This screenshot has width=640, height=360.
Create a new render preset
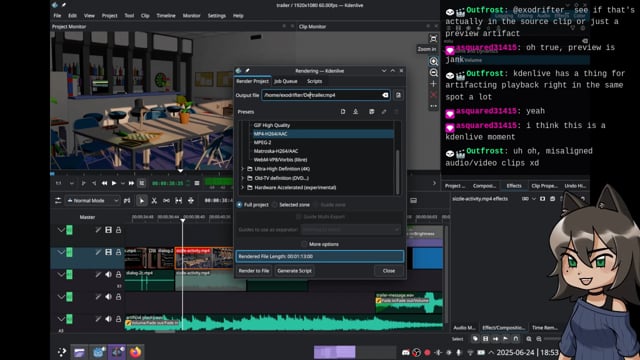click(x=343, y=111)
